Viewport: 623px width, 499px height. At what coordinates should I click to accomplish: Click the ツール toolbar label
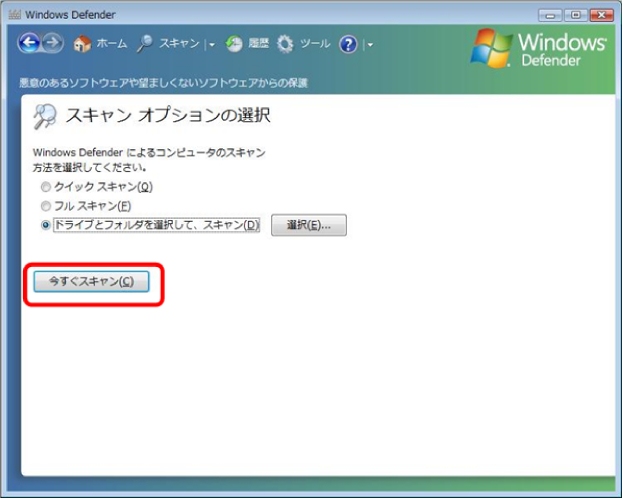pyautogui.click(x=315, y=44)
